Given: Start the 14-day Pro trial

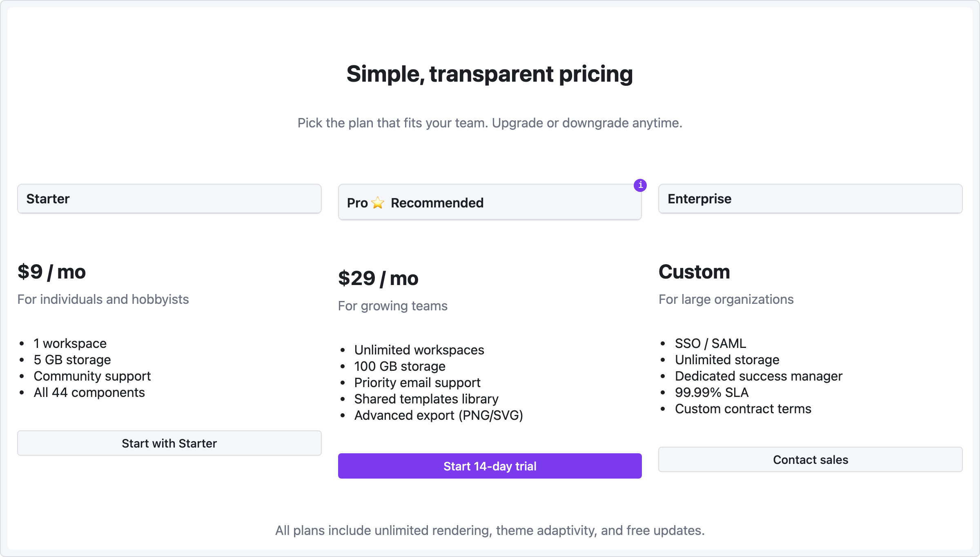Looking at the screenshot, I should coord(490,466).
